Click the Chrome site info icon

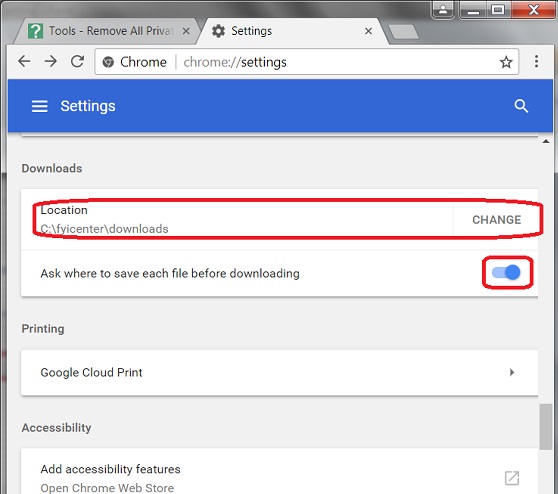click(x=108, y=62)
